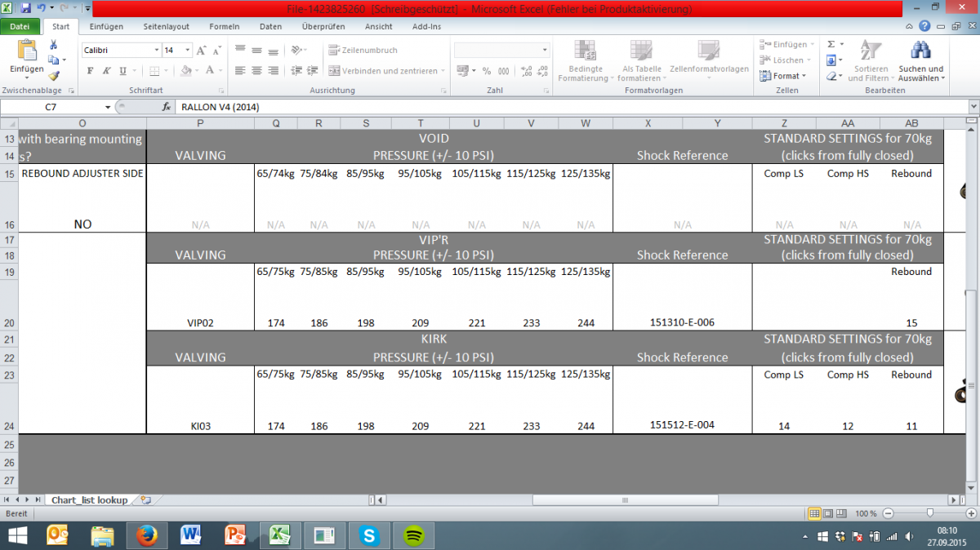This screenshot has height=550, width=980.
Task: Open the Fill tool in Bearbeiten
Action: point(831,60)
